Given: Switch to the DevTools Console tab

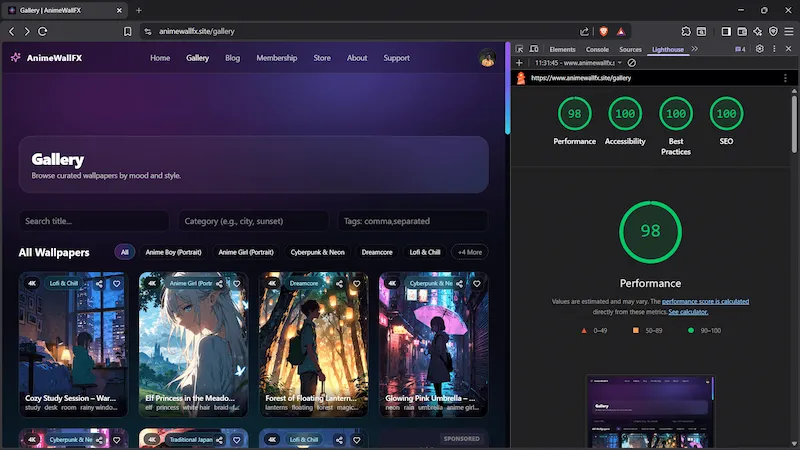Looking at the screenshot, I should tap(597, 49).
